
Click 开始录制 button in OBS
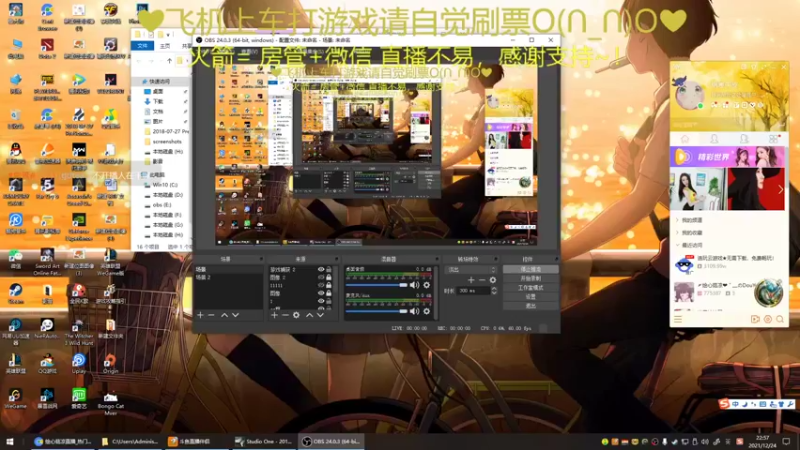coord(531,279)
